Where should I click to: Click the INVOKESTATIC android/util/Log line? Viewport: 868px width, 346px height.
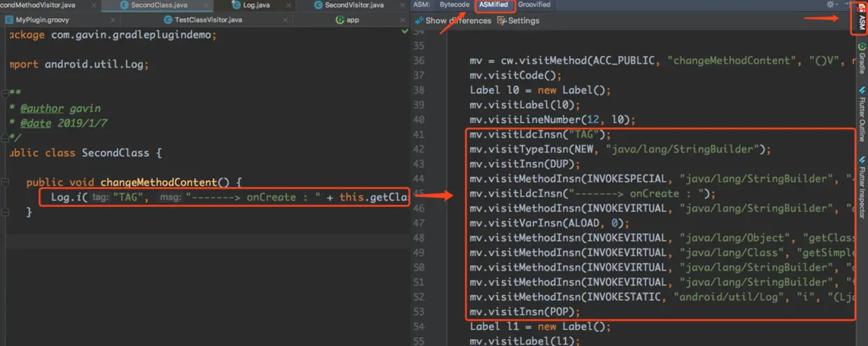[661, 296]
